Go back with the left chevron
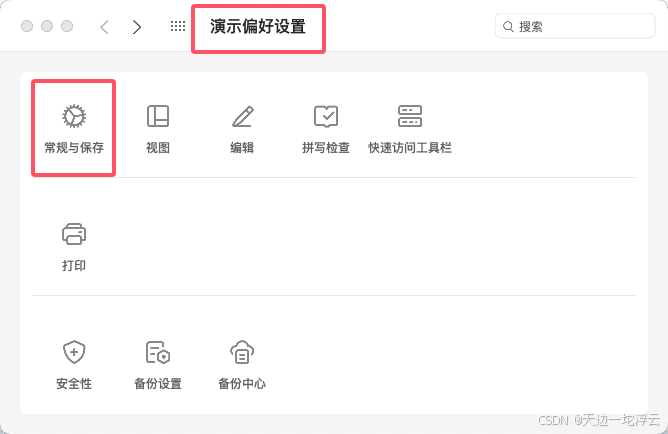Image resolution: width=668 pixels, height=434 pixels. (104, 27)
